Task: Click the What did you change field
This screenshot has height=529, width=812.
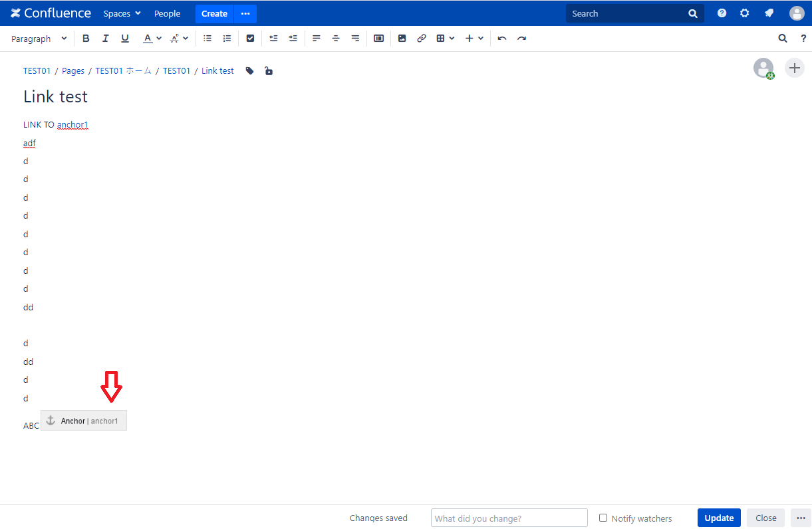Action: [509, 518]
